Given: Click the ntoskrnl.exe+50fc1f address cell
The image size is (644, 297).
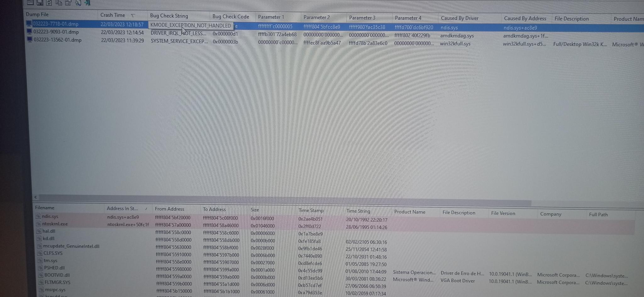Looking at the screenshot, I should point(128,224).
